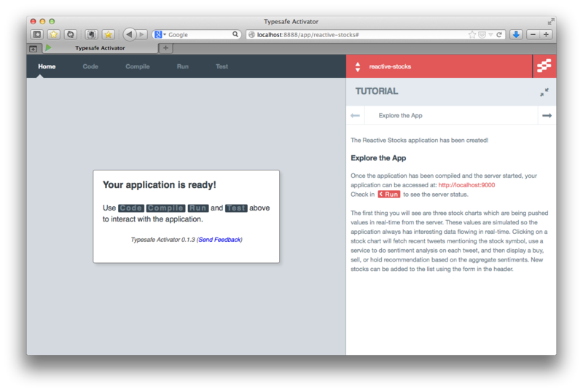
Task: Click the globe site identity icon
Action: point(251,34)
